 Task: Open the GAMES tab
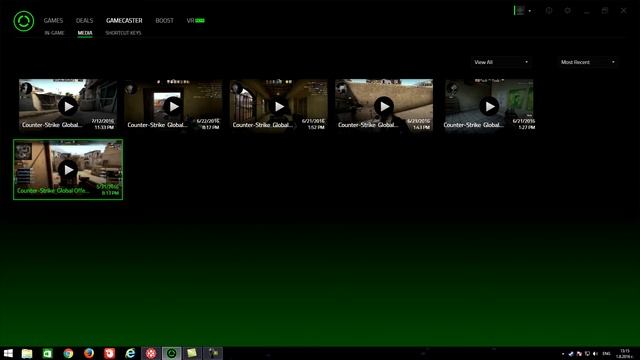pos(53,20)
